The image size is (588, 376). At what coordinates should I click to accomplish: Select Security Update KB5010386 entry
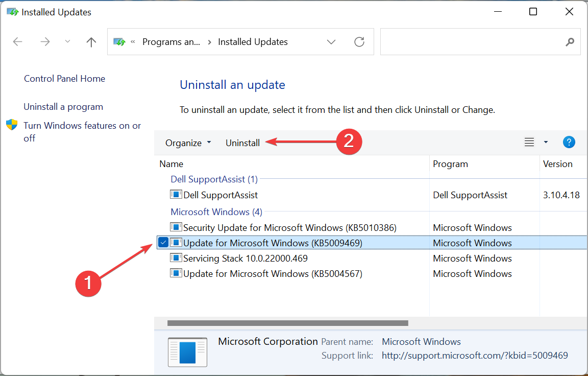point(290,228)
